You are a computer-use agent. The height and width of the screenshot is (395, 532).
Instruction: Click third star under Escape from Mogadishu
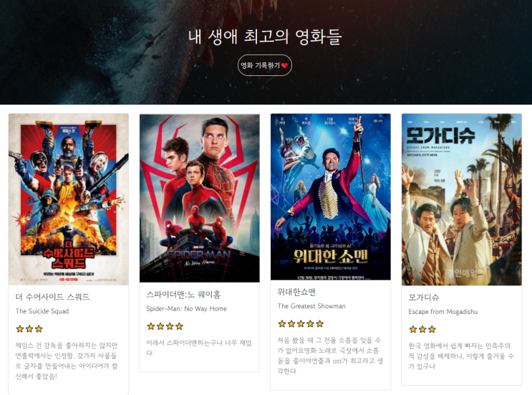432,329
